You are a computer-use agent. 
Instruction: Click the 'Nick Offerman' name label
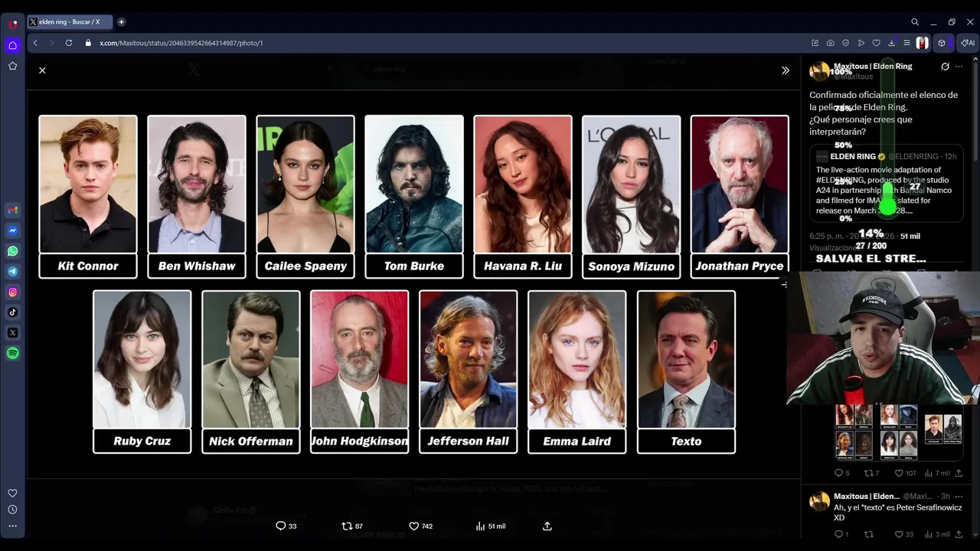coord(250,441)
